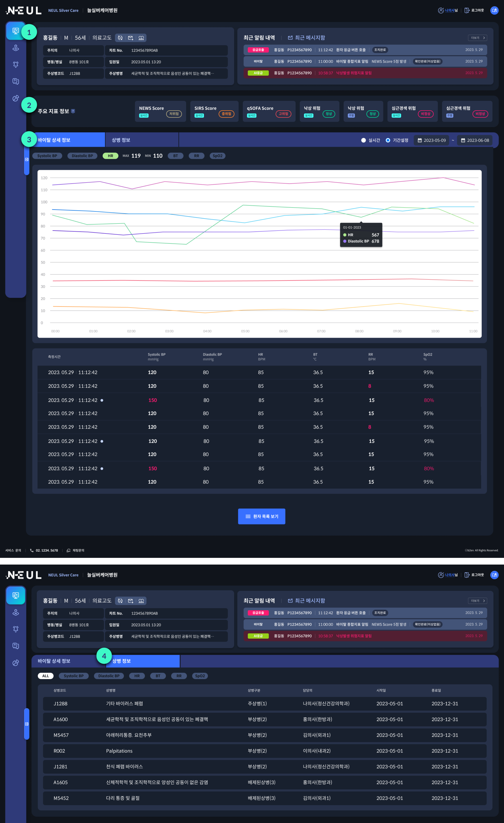Expand alerts with the 더보기 button
The height and width of the screenshot is (823, 504).
click(477, 38)
